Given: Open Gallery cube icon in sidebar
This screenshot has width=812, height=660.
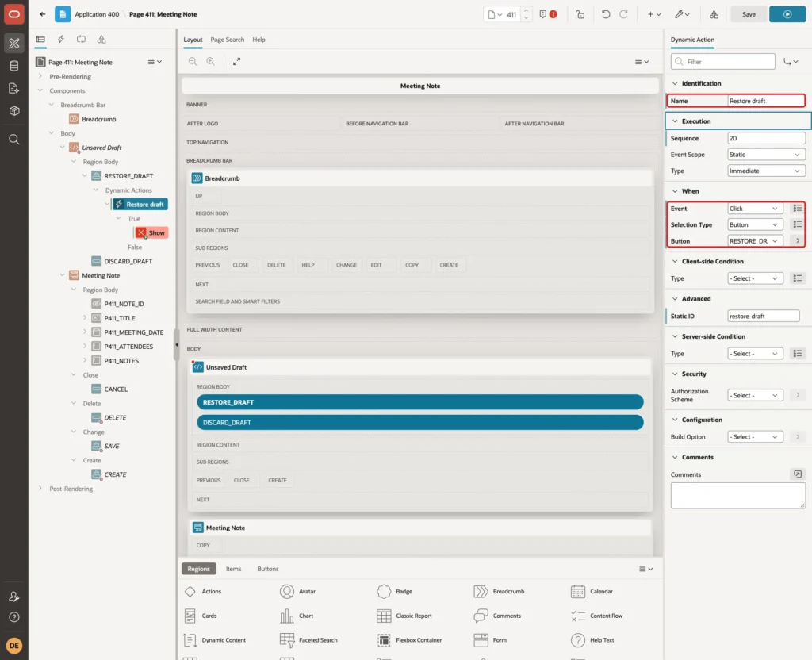Looking at the screenshot, I should pos(14,111).
